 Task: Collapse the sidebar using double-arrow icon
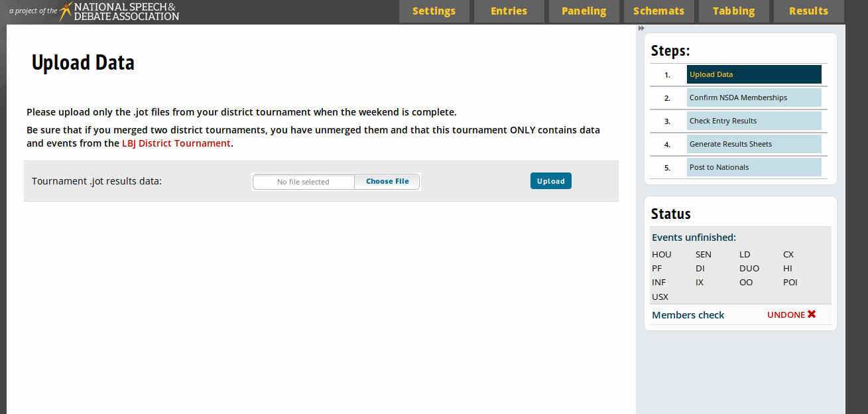point(641,29)
